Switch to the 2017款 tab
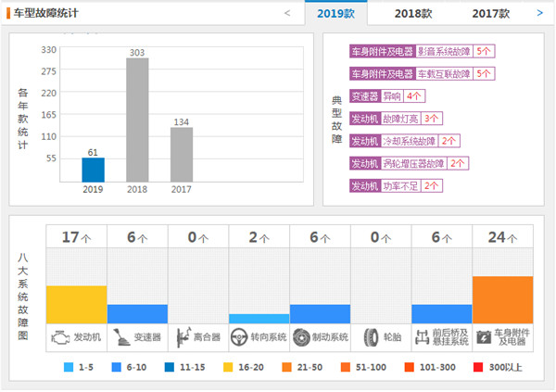 491,14
